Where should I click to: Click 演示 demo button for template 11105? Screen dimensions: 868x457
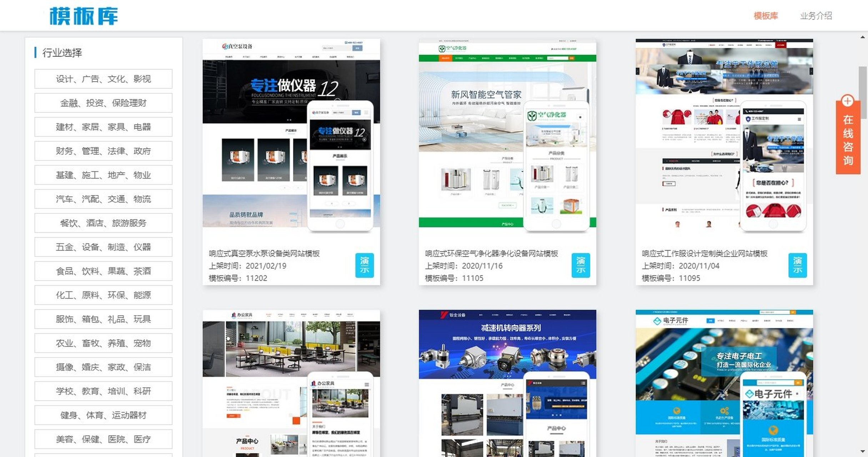click(581, 265)
